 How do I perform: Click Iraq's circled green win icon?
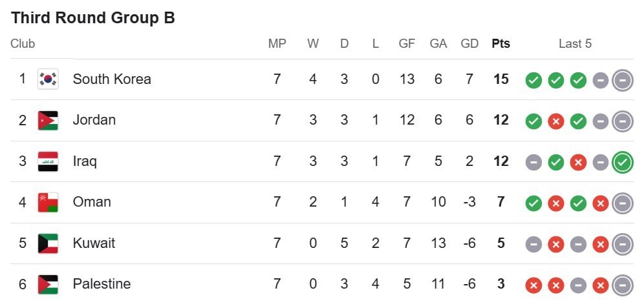point(622,161)
